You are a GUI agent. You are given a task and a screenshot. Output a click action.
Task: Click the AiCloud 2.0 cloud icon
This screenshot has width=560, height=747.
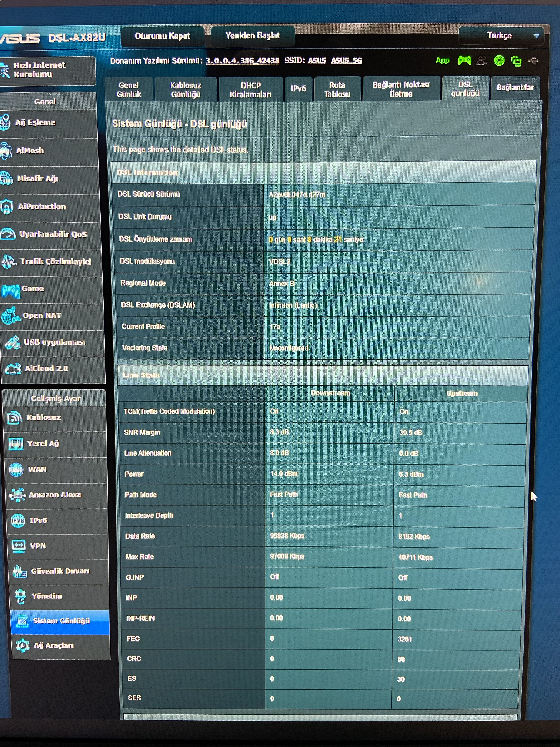[13, 369]
